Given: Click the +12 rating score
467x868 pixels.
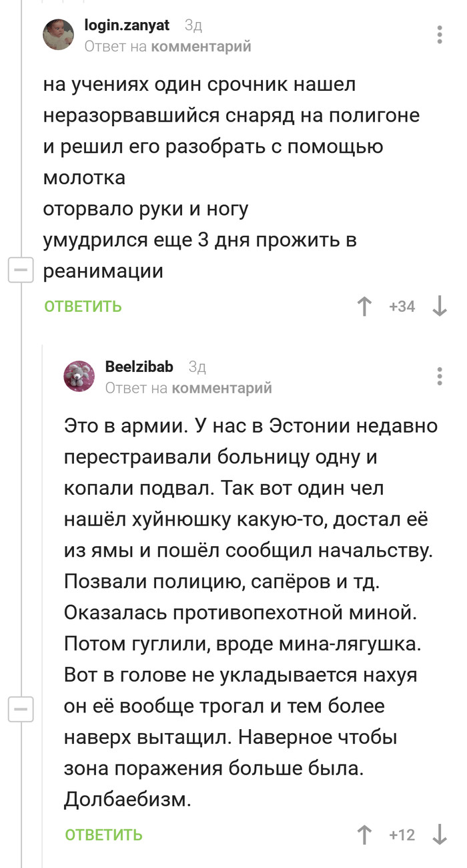Looking at the screenshot, I should click(402, 835).
